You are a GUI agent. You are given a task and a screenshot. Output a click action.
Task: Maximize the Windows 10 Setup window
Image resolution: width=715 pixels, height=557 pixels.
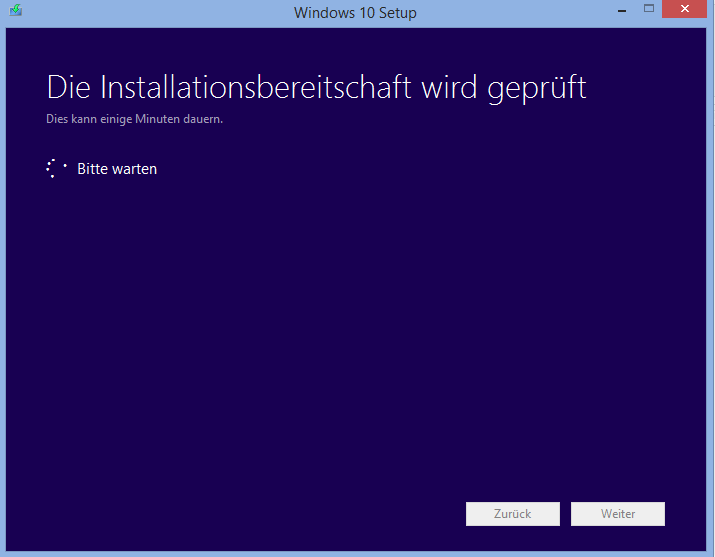648,10
